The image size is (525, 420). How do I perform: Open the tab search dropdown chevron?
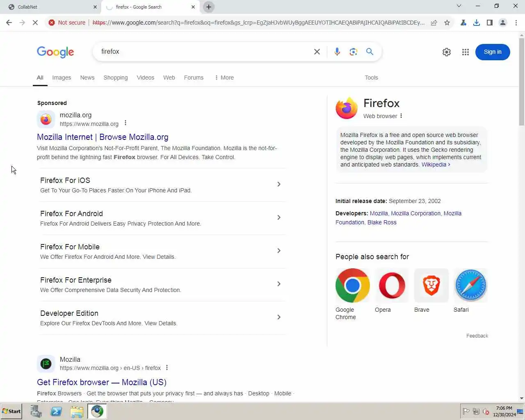coord(459,6)
